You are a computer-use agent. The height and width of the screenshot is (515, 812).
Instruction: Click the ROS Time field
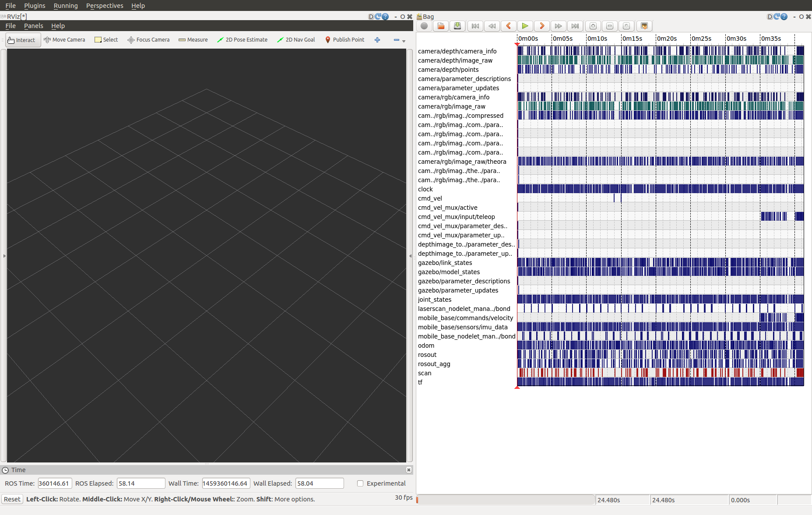[55, 483]
